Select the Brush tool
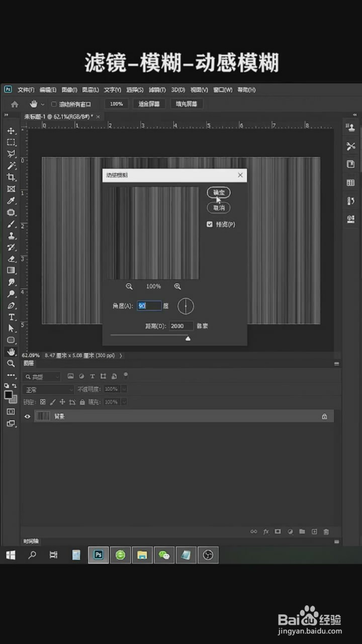 pyautogui.click(x=11, y=224)
